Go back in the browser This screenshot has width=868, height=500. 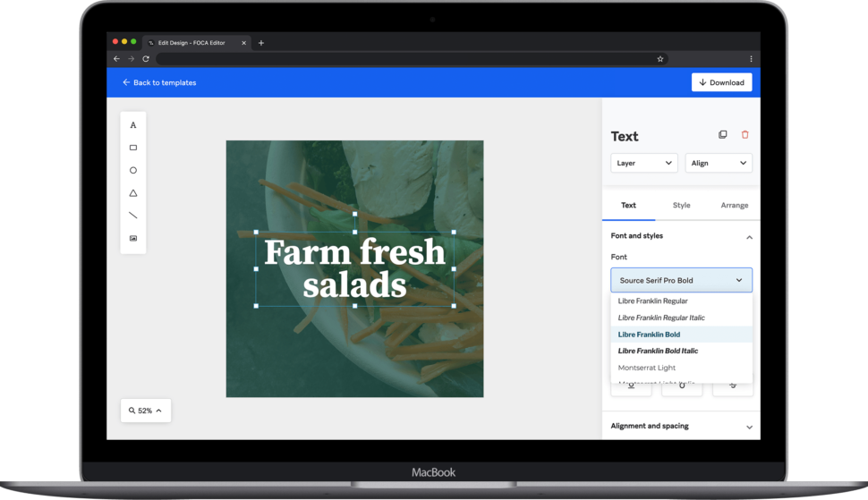pos(116,59)
